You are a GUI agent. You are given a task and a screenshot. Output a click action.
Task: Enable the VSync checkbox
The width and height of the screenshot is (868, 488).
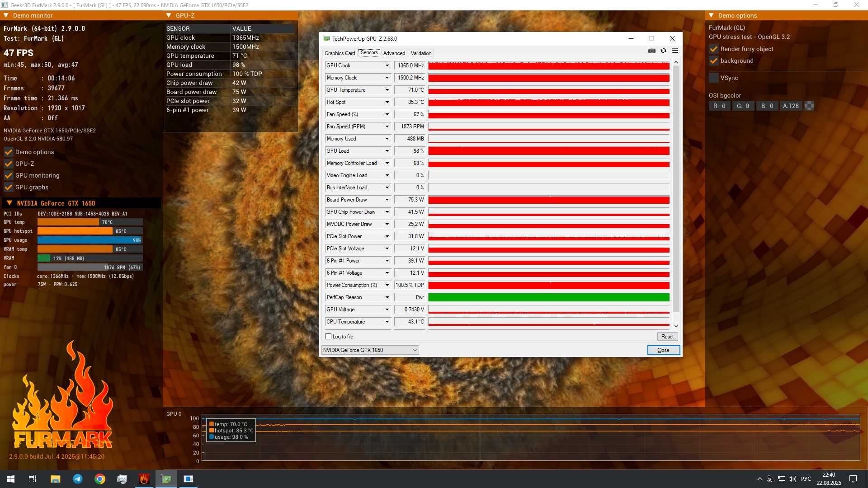pyautogui.click(x=714, y=78)
